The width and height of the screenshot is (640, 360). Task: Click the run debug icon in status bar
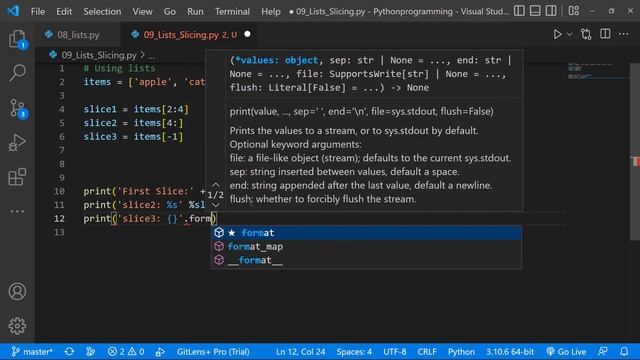coord(160,351)
